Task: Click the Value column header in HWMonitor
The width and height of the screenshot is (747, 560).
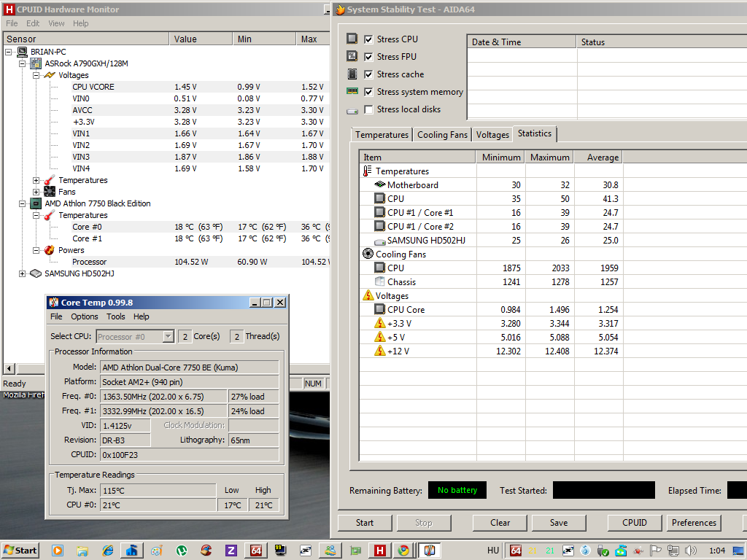Action: pos(200,39)
